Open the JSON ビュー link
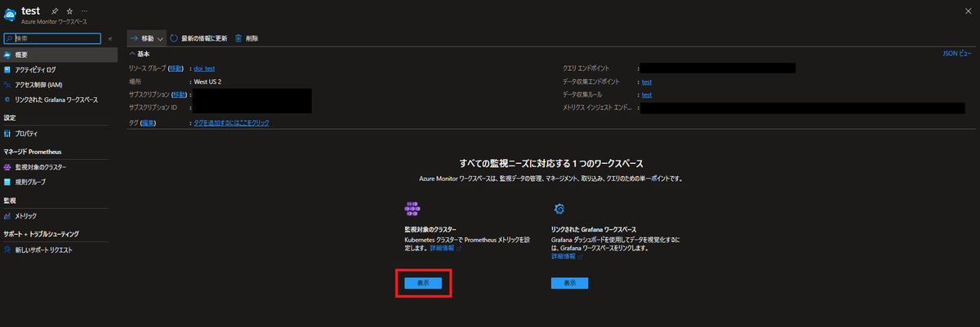The width and height of the screenshot is (980, 327). click(x=958, y=54)
